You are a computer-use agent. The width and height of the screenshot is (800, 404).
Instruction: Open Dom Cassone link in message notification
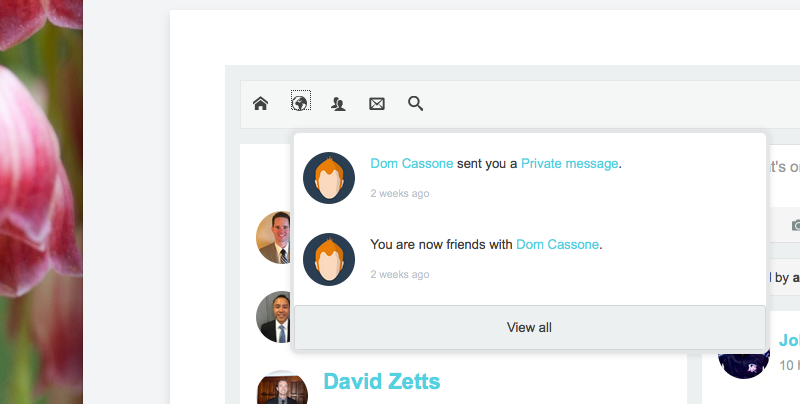pos(412,163)
